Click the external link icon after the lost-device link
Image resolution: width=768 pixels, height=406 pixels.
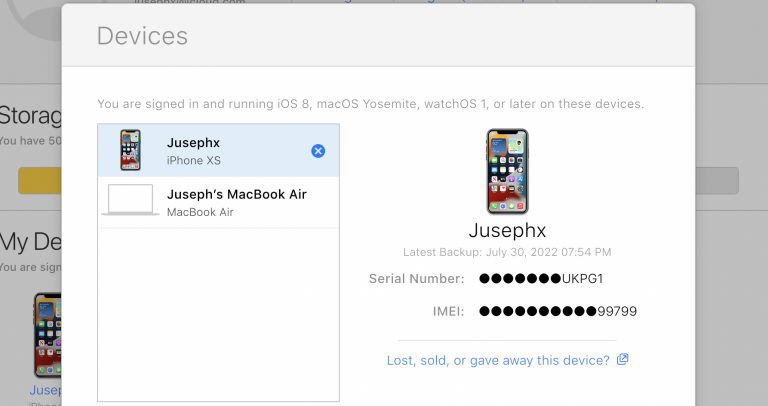point(623,360)
